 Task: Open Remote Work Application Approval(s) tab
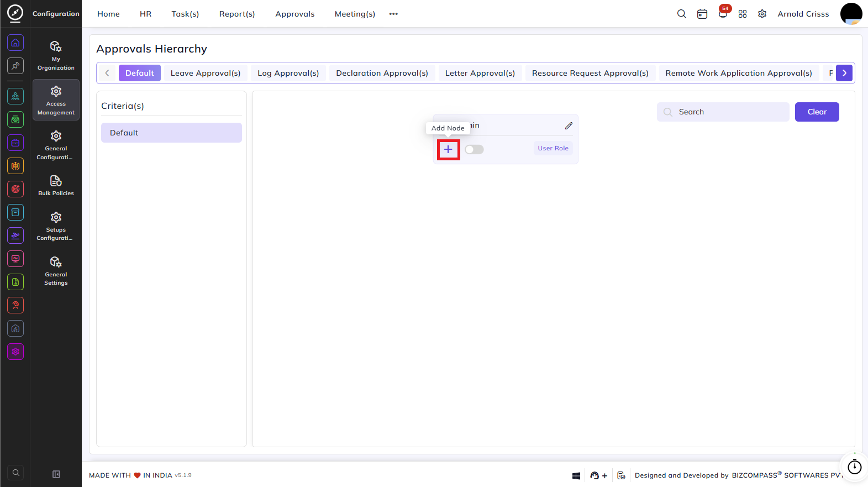pos(739,73)
